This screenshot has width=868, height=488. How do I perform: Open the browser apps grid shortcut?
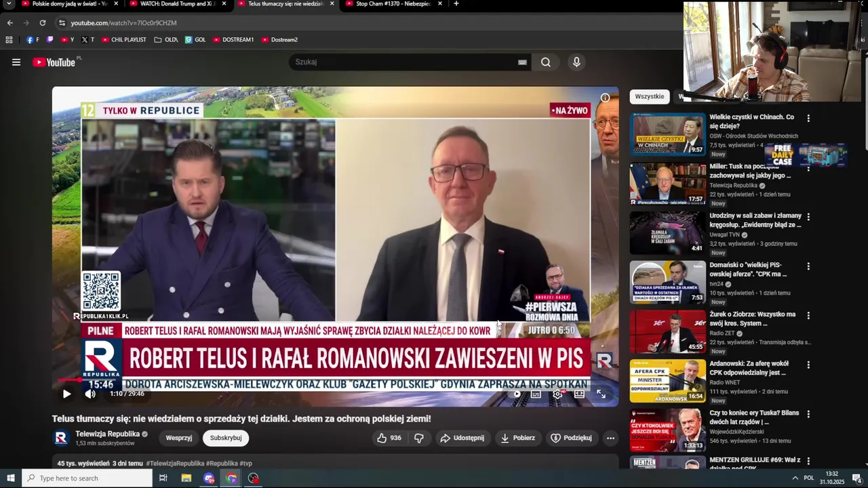(x=9, y=40)
